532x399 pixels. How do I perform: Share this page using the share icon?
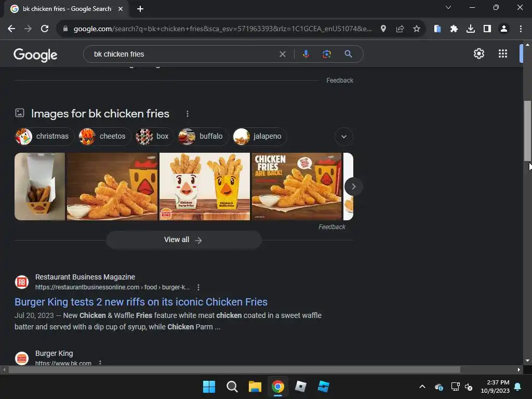tap(400, 29)
